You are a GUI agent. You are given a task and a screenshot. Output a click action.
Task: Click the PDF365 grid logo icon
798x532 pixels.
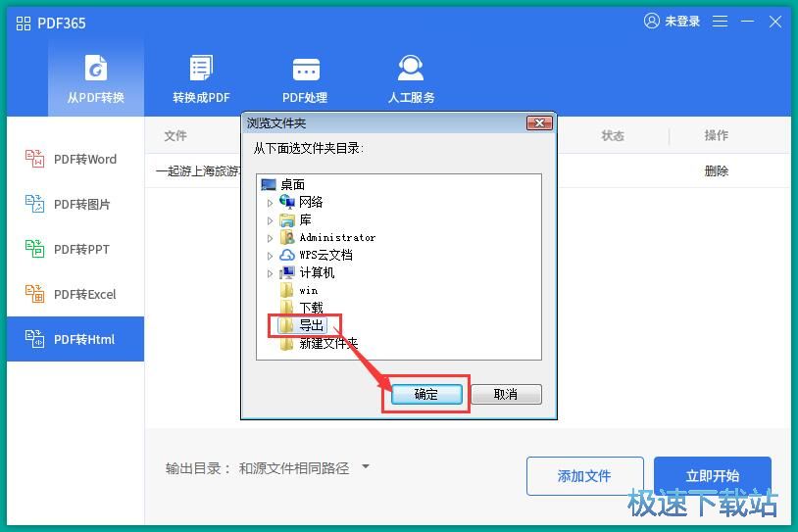pos(24,24)
